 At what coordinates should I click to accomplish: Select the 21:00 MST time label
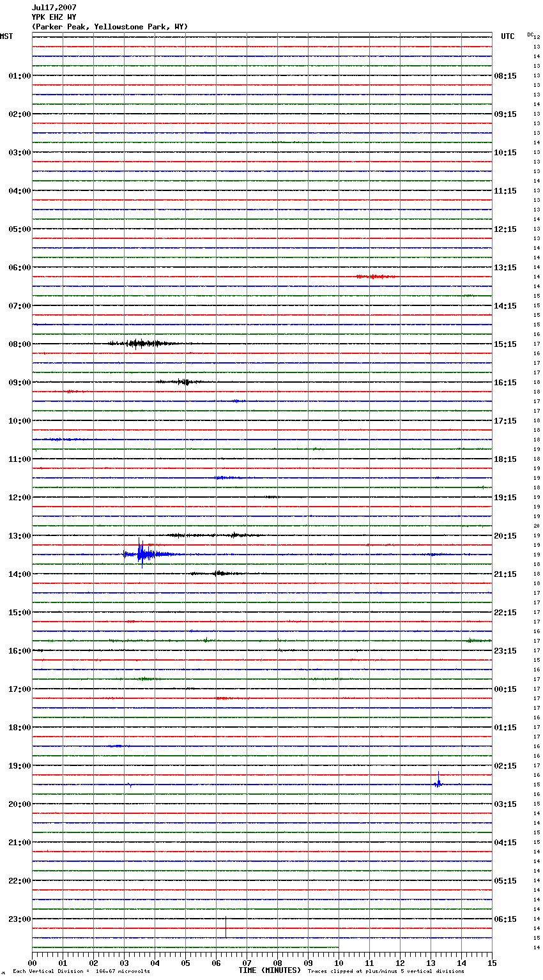[20, 843]
